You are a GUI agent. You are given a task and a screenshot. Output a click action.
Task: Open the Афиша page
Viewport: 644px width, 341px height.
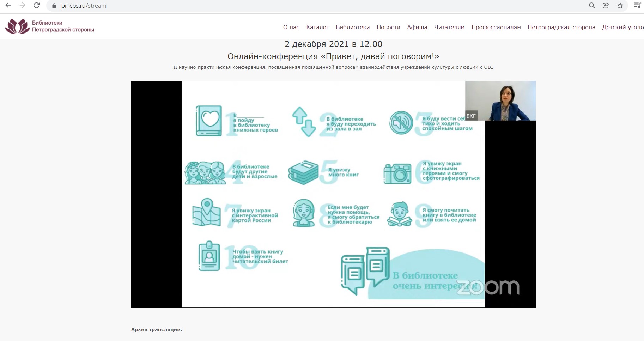[x=417, y=27]
